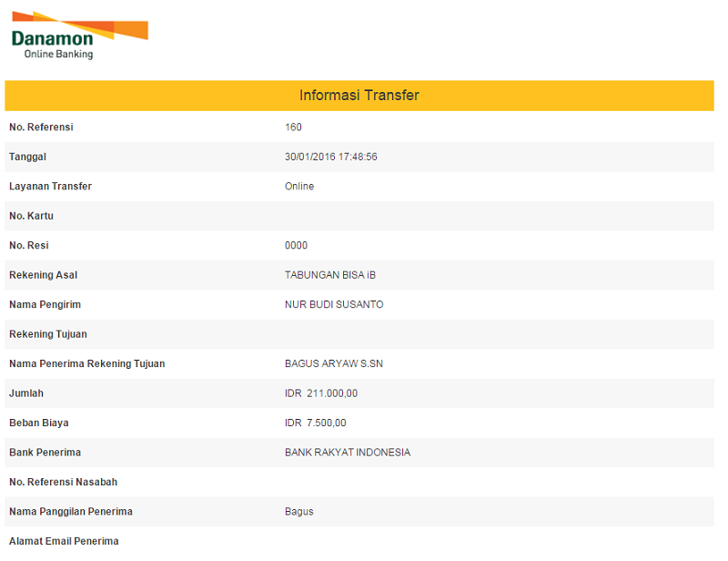Image resolution: width=728 pixels, height=561 pixels.
Task: Click the Danamon Online Banking logo
Action: tap(77, 36)
